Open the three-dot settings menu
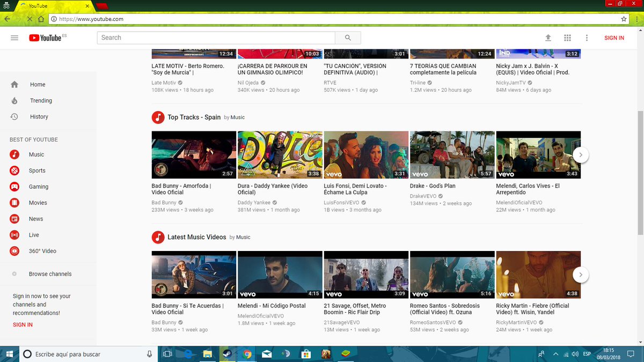This screenshot has height=362, width=644. (587, 38)
